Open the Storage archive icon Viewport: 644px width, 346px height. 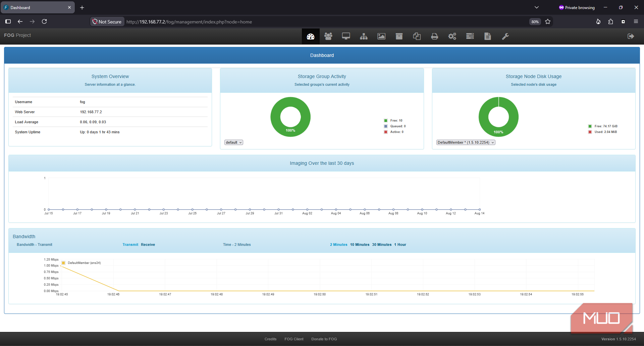coord(399,36)
